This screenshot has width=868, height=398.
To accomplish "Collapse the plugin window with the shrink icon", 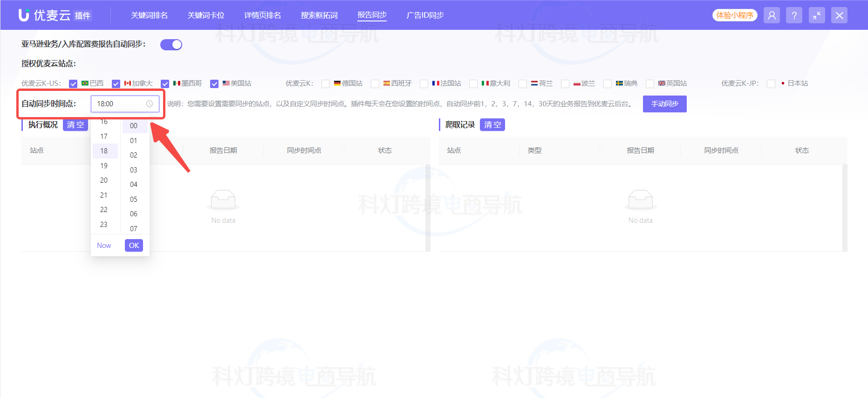I will pyautogui.click(x=817, y=15).
